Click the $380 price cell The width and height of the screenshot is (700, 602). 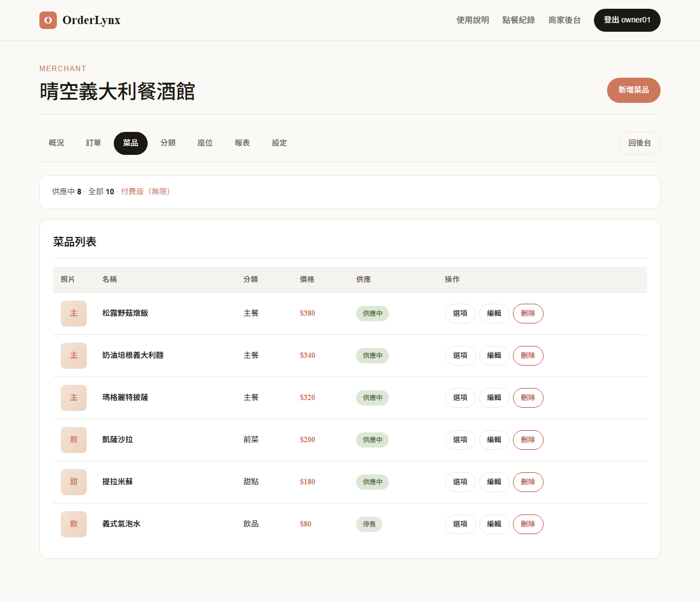(307, 314)
